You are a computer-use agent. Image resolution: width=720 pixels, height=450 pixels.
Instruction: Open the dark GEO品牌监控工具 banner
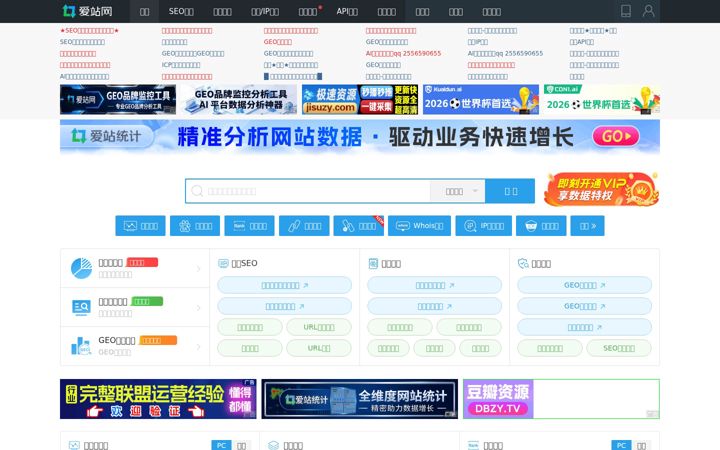(x=118, y=99)
